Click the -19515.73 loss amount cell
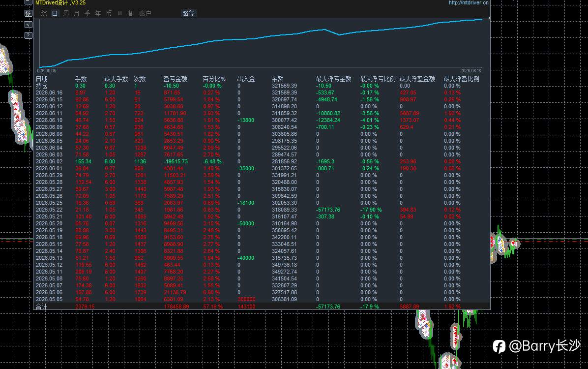 176,161
